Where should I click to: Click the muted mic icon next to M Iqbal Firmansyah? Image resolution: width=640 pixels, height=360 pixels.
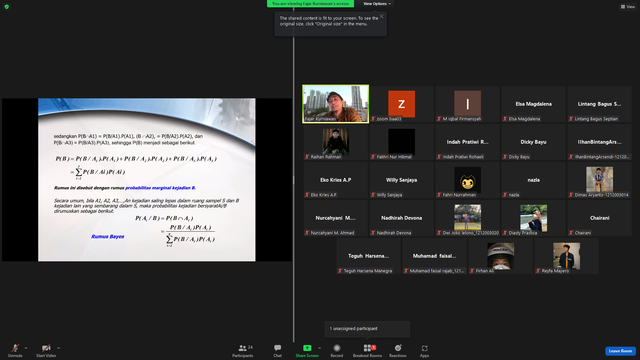coord(439,119)
